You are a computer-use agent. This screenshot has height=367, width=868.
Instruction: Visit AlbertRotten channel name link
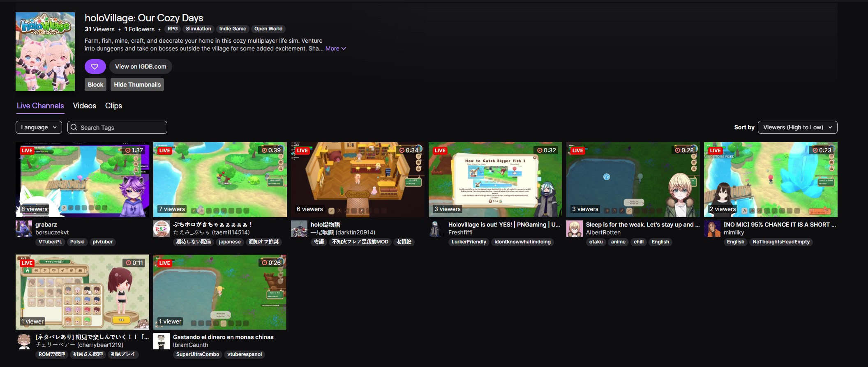click(x=603, y=232)
